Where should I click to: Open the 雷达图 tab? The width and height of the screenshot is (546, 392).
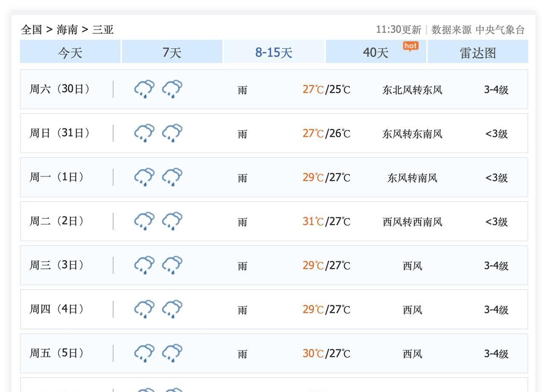[478, 52]
